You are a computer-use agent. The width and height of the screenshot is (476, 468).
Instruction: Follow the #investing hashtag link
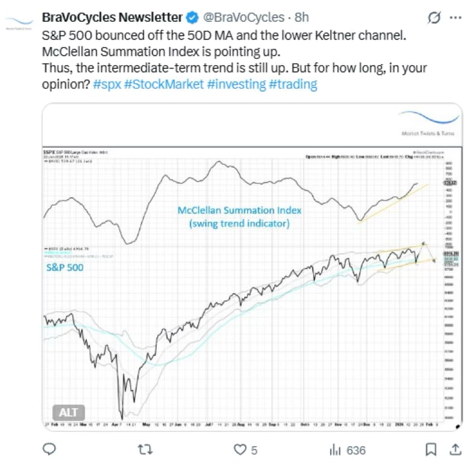point(236,84)
